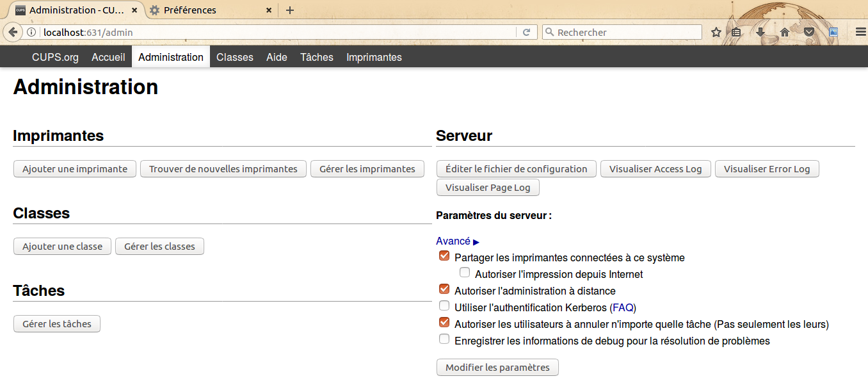868x390 pixels.
Task: Enable 'Utiliser l'authentification Kerberos' checkbox
Action: [x=444, y=306]
